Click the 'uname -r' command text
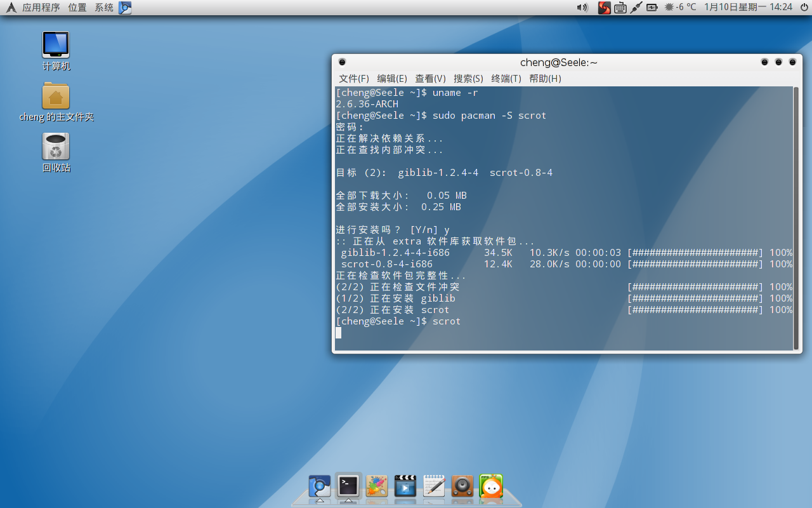This screenshot has width=812, height=508. 455,93
